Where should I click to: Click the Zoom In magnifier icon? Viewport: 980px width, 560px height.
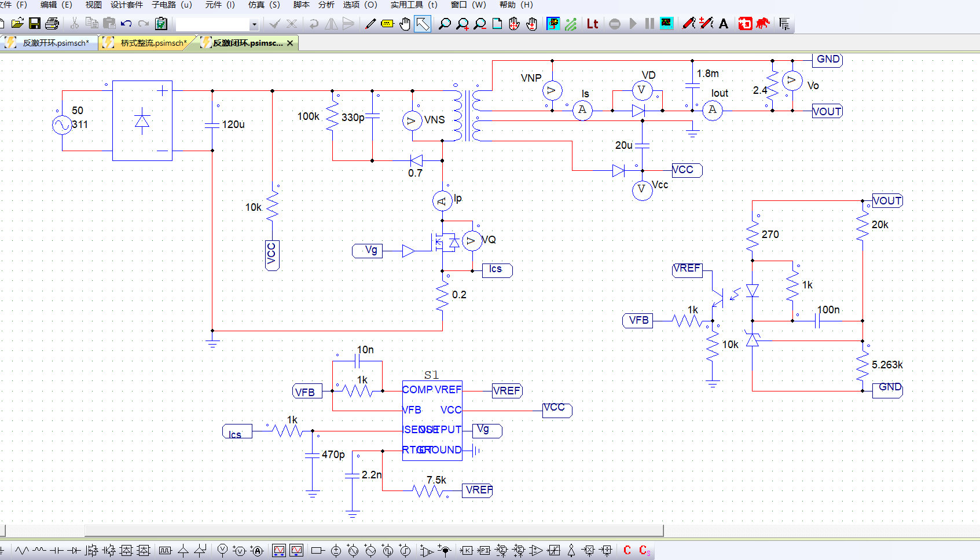(462, 24)
